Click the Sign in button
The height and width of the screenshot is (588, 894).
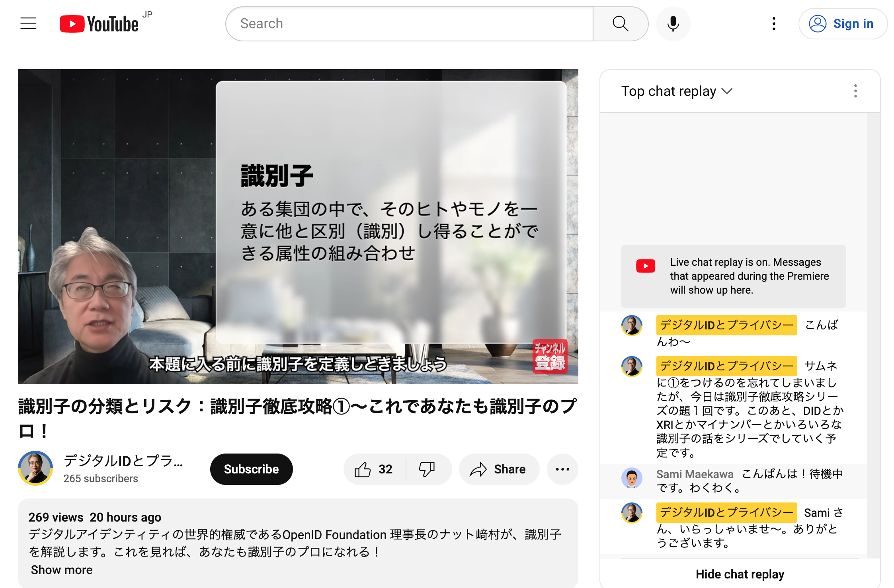click(x=843, y=24)
